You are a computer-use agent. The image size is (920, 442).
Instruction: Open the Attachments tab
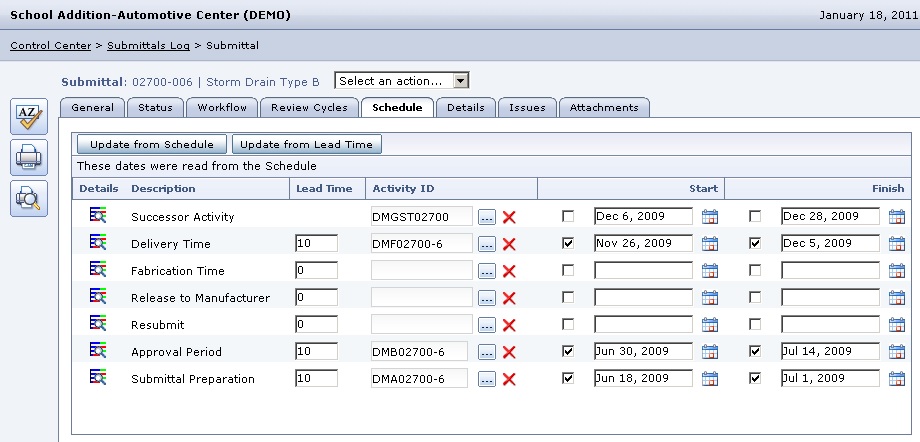[x=604, y=107]
